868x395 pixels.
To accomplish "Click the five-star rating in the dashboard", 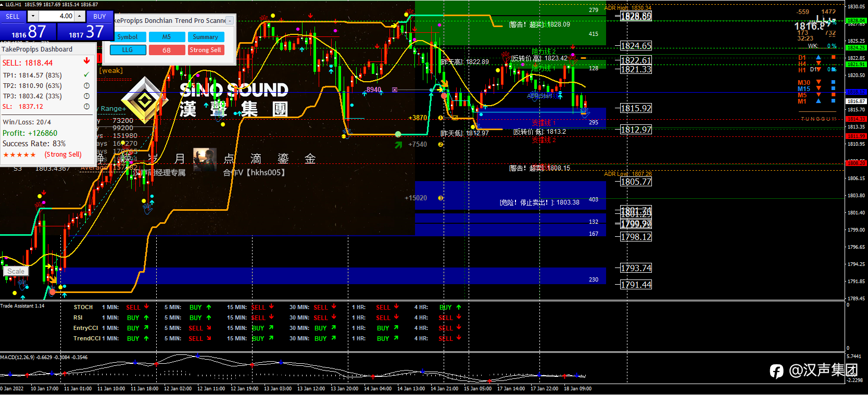I will pos(20,155).
